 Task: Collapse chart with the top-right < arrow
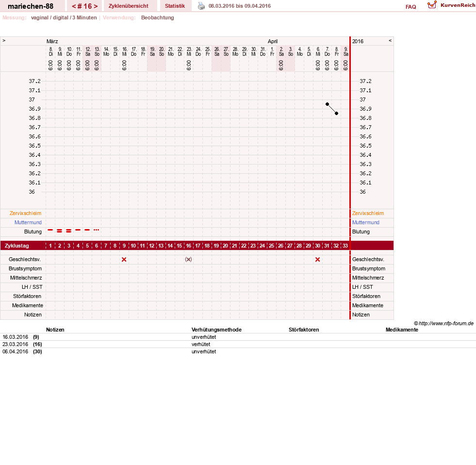click(390, 40)
